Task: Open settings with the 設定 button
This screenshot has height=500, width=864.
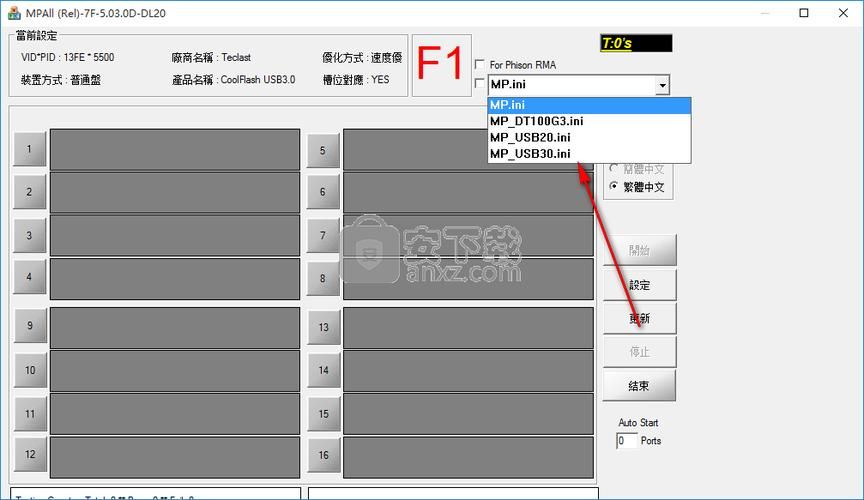Action: coord(639,285)
